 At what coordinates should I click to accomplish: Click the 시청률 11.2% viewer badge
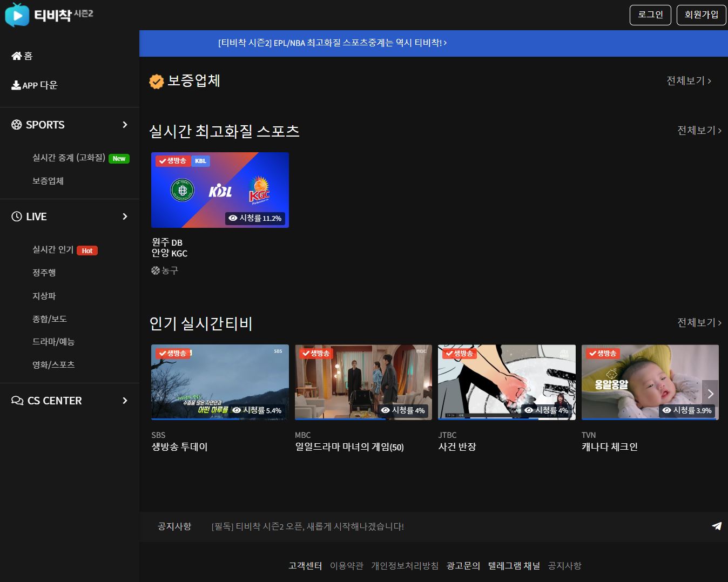(x=255, y=218)
